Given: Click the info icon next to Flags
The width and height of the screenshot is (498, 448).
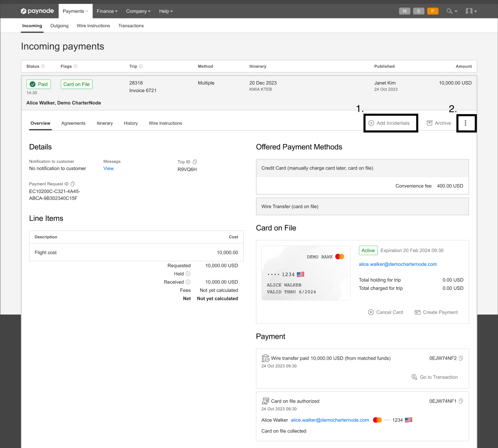Looking at the screenshot, I should tap(76, 67).
